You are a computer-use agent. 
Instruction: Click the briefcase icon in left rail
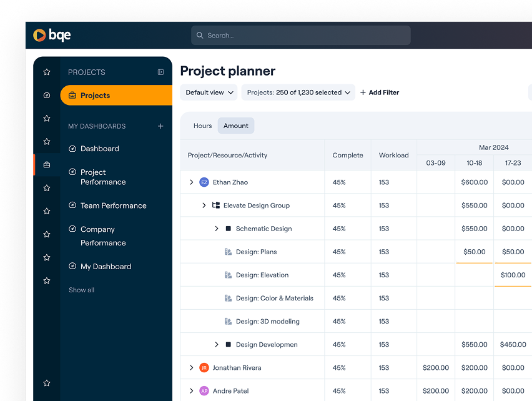(x=47, y=164)
